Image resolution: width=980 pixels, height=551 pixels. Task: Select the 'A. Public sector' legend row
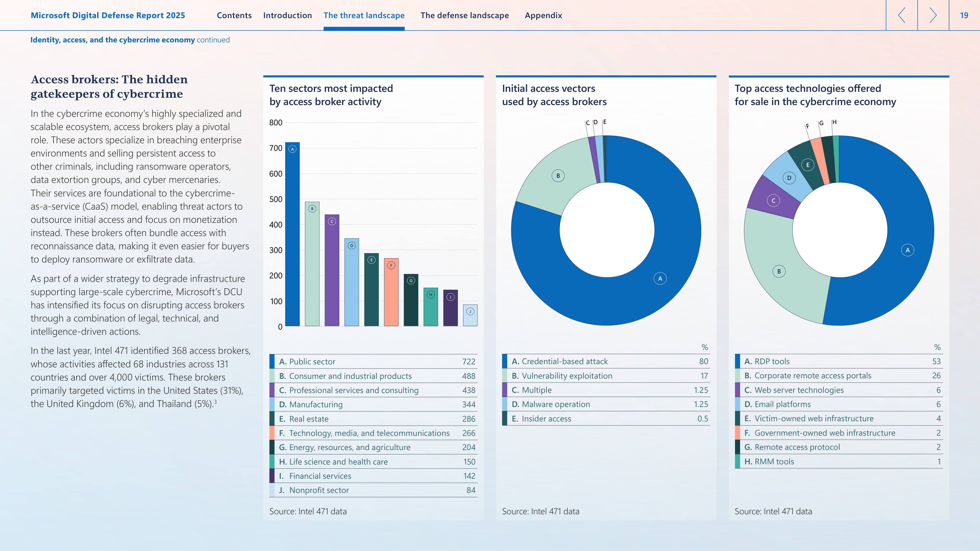click(373, 362)
